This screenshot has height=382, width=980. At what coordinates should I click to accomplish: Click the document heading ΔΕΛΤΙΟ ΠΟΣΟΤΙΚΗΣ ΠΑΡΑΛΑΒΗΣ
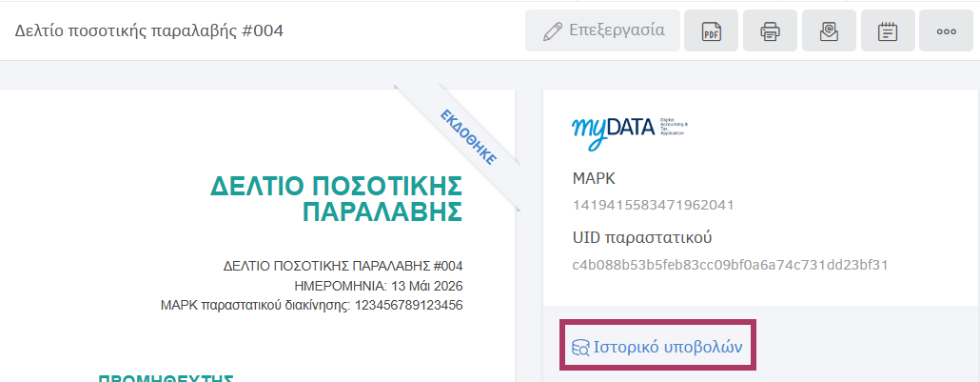click(336, 198)
